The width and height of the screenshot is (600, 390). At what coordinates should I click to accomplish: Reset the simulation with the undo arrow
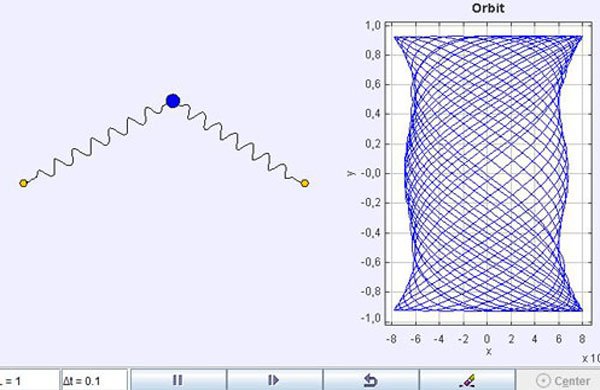(371, 380)
